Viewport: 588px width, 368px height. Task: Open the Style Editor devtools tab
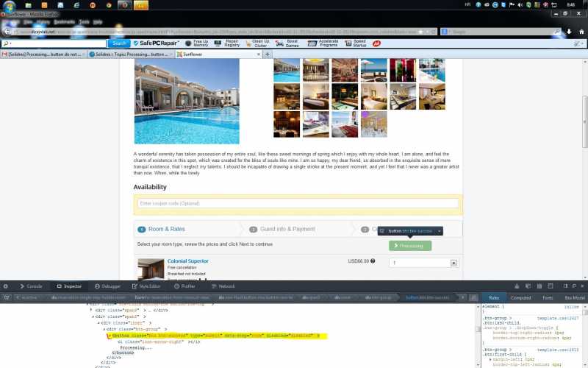click(x=147, y=286)
